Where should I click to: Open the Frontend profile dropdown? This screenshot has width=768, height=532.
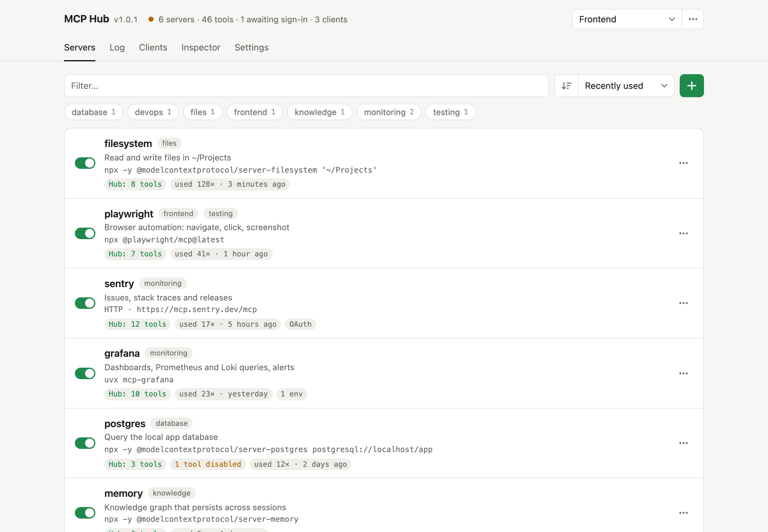(627, 19)
